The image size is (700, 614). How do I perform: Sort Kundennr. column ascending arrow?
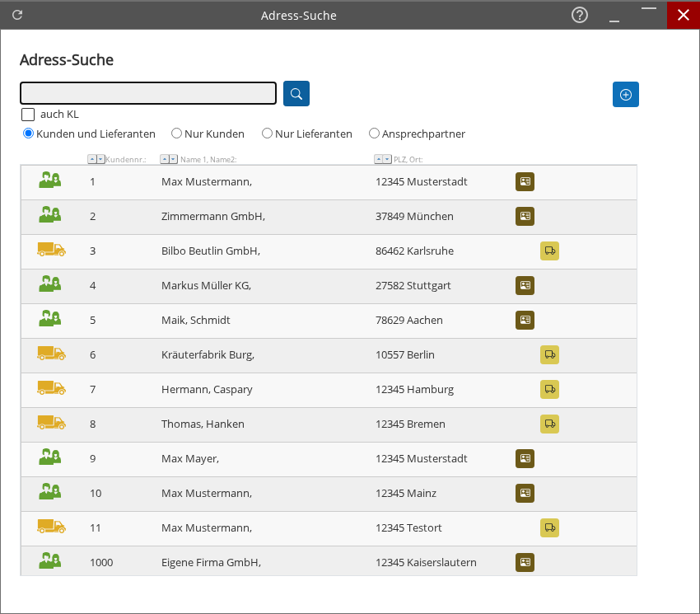pyautogui.click(x=92, y=159)
